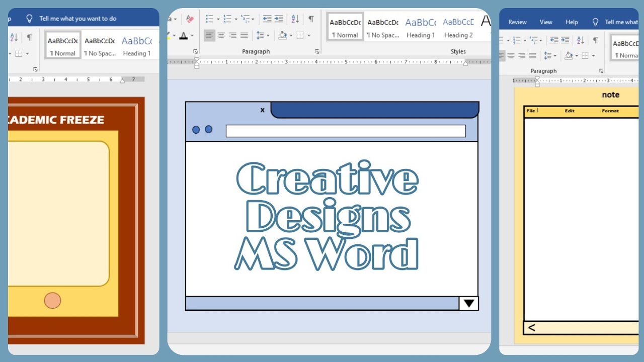The width and height of the screenshot is (644, 362).
Task: Expand Borders dropdown arrow in ACADEMIC FREEZE window
Action: click(27, 54)
